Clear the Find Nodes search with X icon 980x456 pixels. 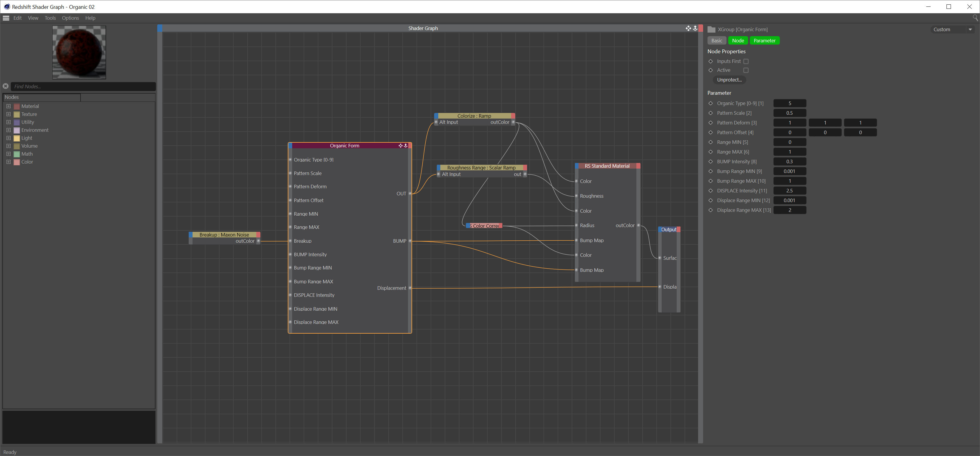tap(6, 86)
